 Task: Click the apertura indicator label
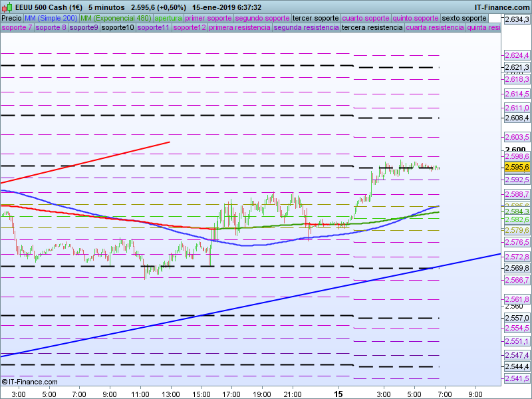pyautogui.click(x=168, y=18)
